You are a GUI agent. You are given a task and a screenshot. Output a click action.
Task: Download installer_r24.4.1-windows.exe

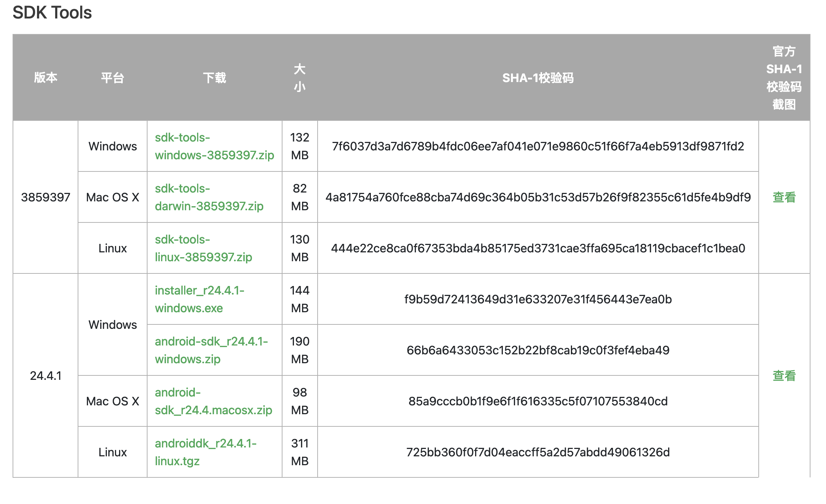pos(200,299)
